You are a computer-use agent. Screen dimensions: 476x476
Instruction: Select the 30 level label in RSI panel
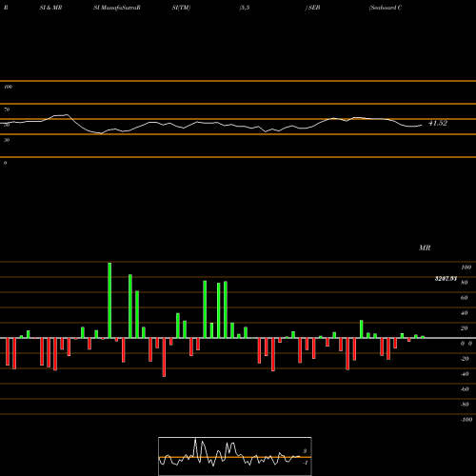7,140
